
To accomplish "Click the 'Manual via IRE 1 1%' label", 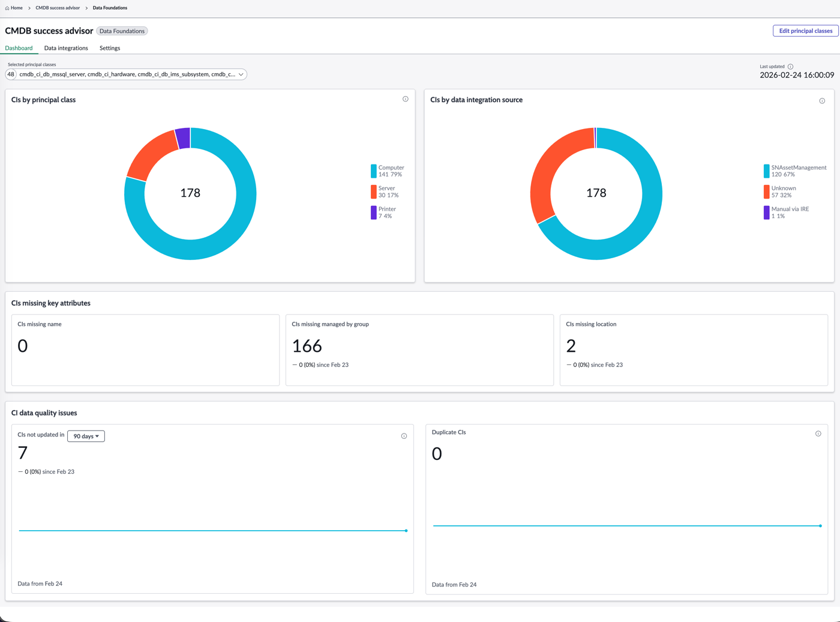I will click(790, 213).
